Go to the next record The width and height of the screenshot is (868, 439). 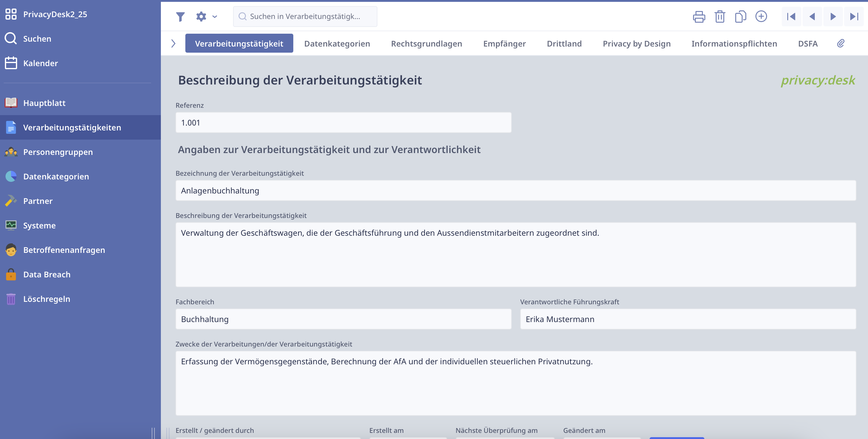(833, 17)
